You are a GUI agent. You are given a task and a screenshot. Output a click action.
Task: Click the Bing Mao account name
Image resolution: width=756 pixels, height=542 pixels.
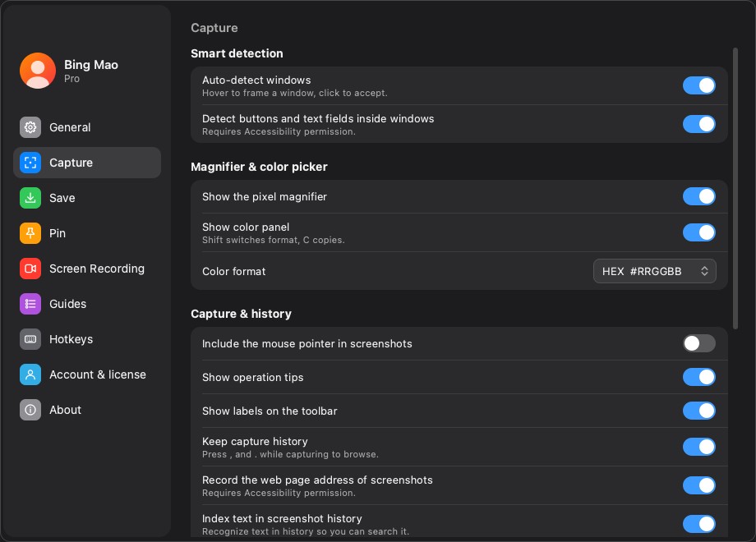pos(91,65)
